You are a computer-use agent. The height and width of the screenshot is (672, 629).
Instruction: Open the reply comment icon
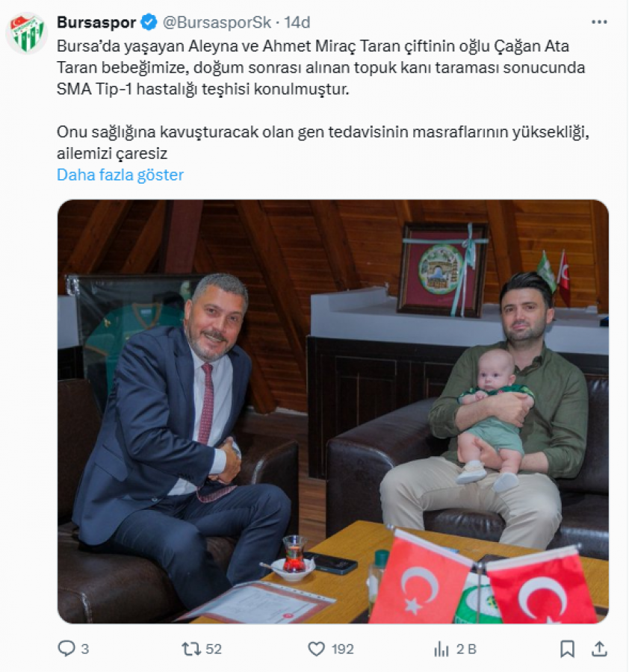66,648
